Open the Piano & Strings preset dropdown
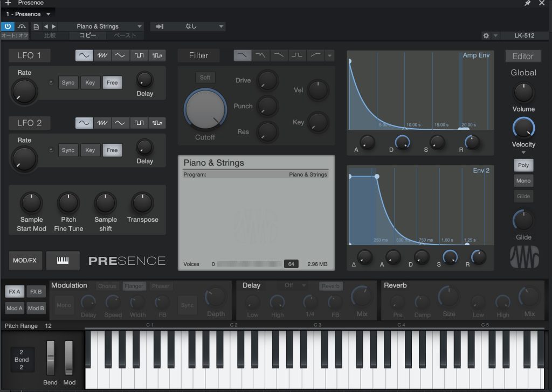 point(101,26)
